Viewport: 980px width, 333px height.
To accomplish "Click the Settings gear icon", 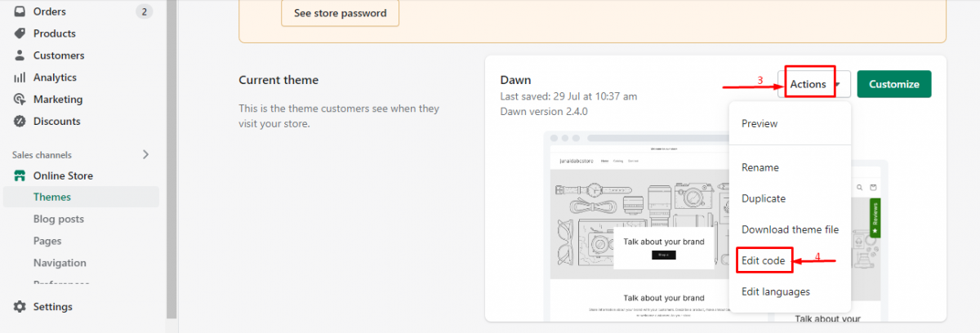I will point(20,307).
